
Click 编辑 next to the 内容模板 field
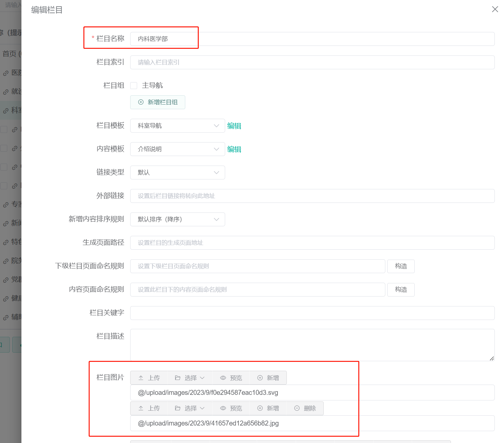tap(234, 149)
